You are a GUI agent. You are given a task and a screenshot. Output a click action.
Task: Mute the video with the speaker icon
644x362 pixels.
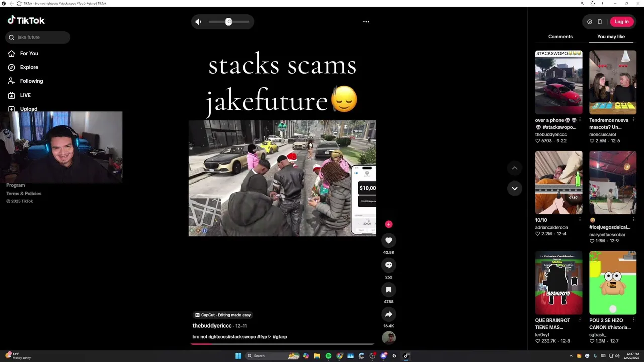coord(198,22)
